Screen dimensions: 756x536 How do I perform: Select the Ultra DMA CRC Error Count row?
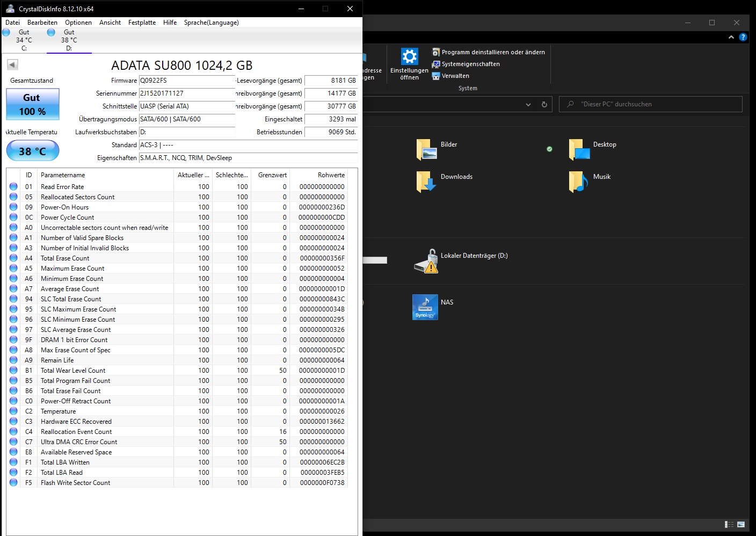point(177,442)
